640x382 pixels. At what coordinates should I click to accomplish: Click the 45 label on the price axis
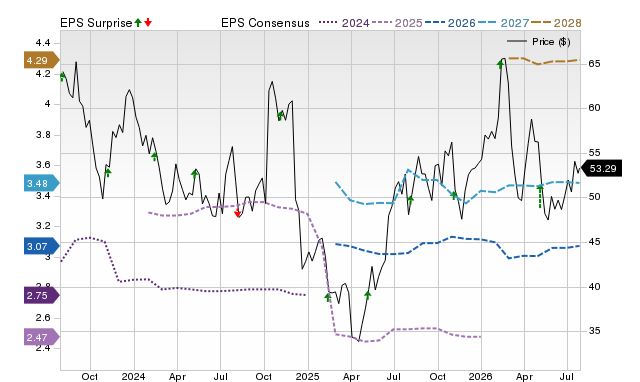(594, 242)
